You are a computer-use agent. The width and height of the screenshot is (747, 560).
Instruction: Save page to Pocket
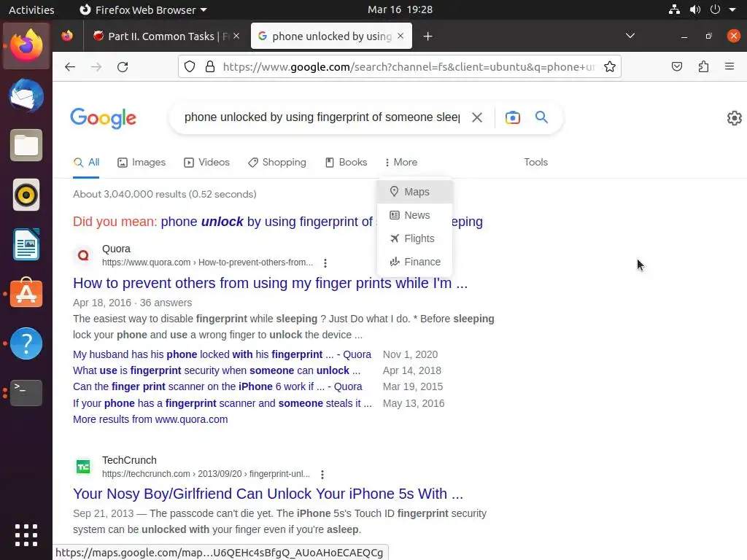point(676,66)
